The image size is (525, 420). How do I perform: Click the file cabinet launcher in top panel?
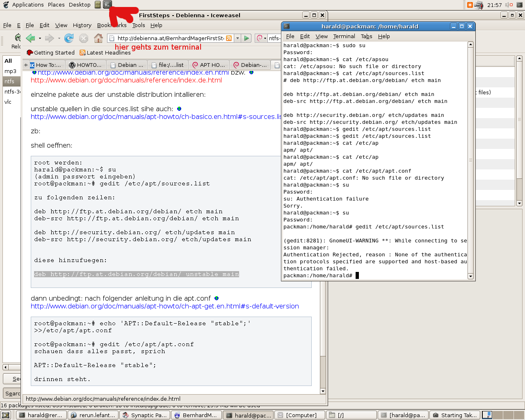[98, 5]
